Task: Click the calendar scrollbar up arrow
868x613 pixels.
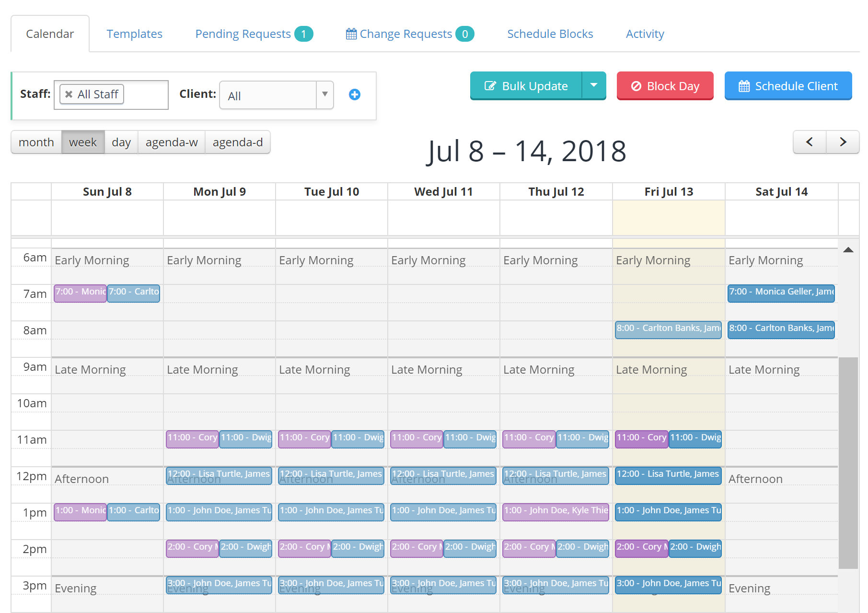Action: pyautogui.click(x=848, y=249)
